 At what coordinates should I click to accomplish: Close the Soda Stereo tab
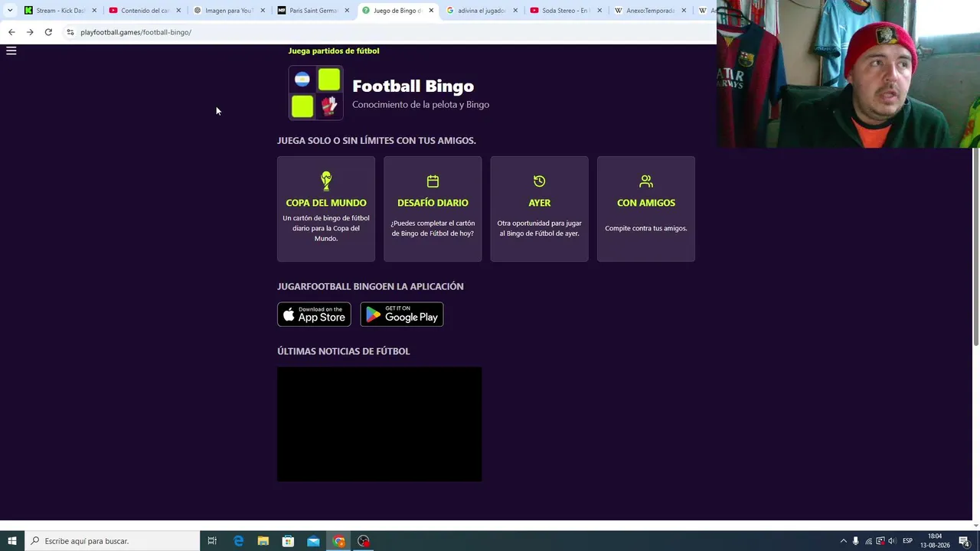pyautogui.click(x=599, y=11)
